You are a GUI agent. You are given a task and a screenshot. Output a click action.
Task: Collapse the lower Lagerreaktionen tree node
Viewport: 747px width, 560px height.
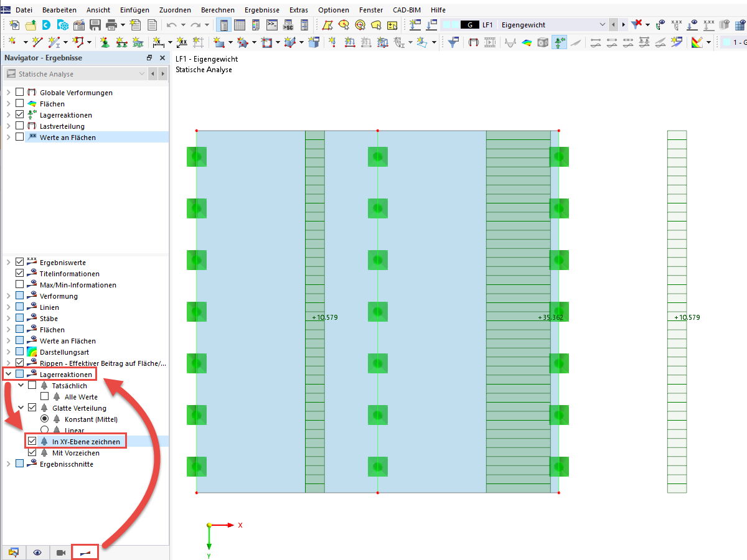tap(8, 374)
